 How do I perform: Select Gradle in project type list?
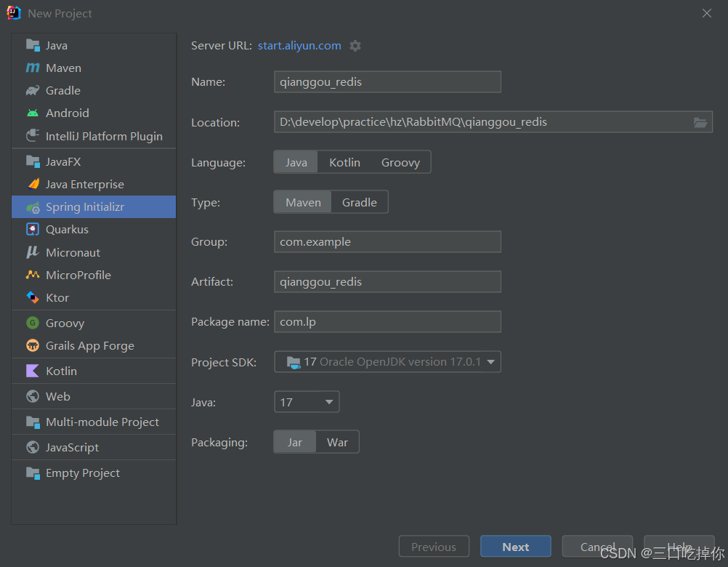click(x=94, y=91)
